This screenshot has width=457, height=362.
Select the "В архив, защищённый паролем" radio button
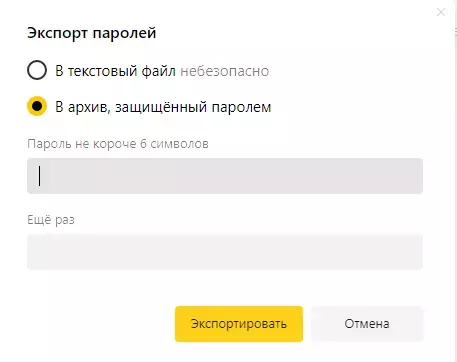coord(37,106)
